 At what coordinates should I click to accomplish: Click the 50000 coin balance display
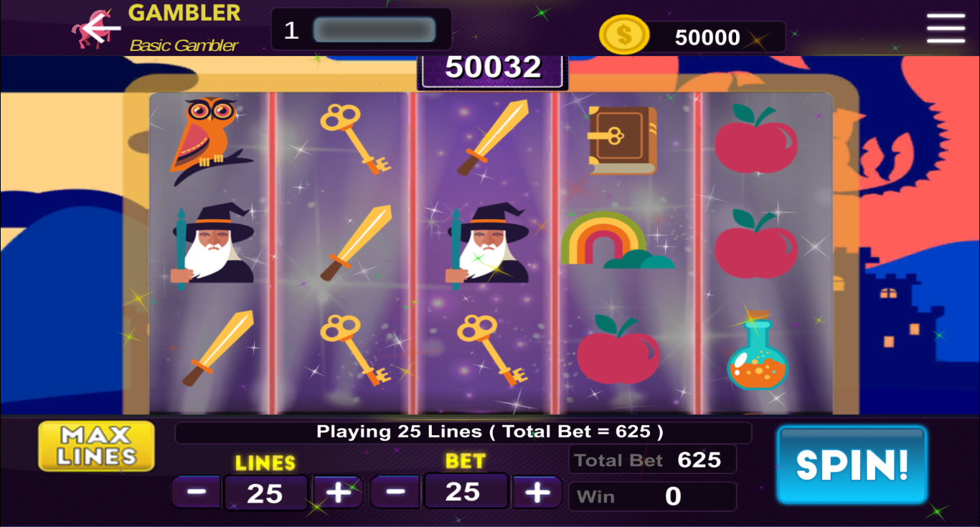click(x=708, y=37)
